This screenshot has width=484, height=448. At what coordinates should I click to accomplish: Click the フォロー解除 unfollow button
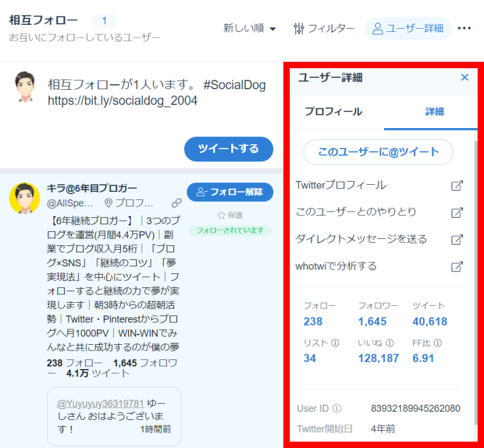point(229,192)
